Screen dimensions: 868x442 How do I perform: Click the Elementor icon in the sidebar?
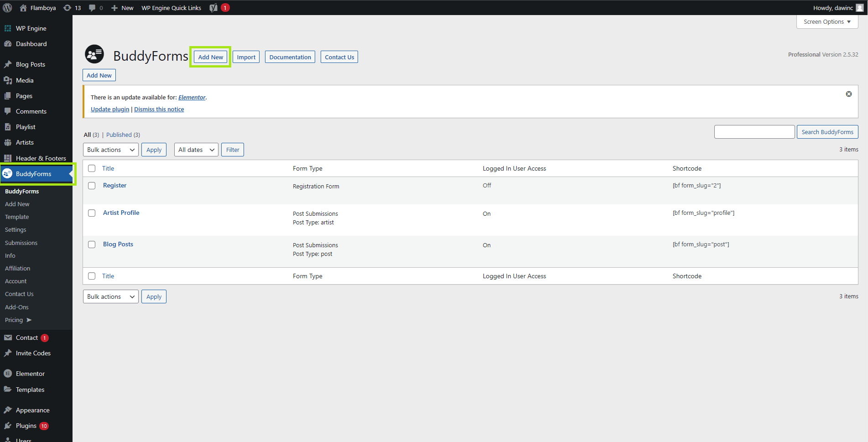click(8, 374)
